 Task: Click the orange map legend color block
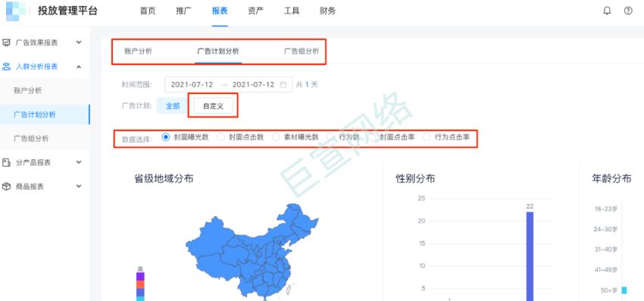[x=140, y=284]
